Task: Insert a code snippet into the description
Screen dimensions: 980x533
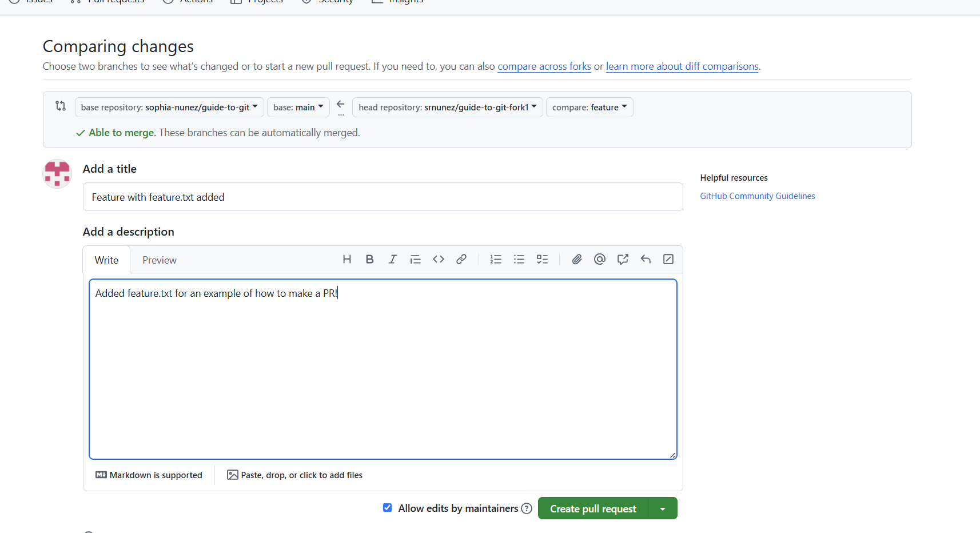Action: [438, 259]
